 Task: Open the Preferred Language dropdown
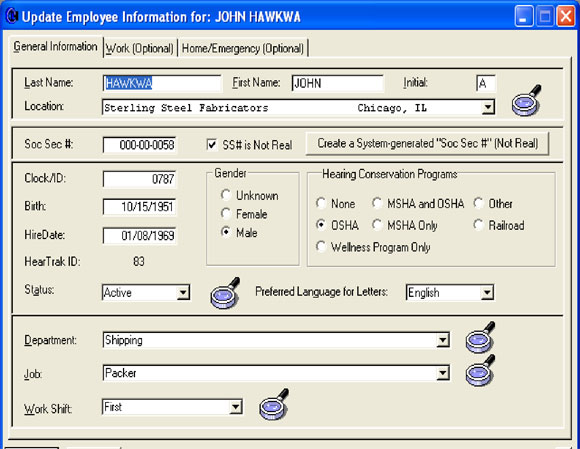coord(487,293)
